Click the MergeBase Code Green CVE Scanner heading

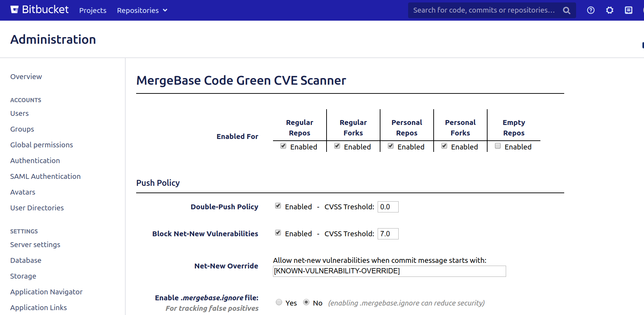pyautogui.click(x=241, y=80)
